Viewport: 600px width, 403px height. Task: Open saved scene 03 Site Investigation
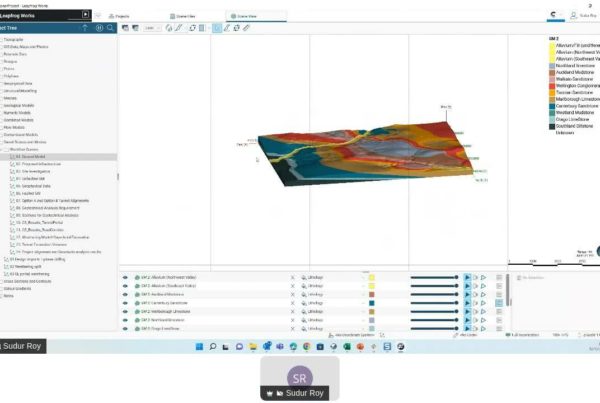(x=33, y=171)
